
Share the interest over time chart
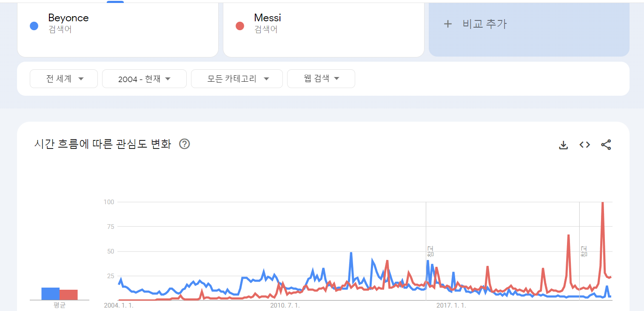[x=606, y=145]
